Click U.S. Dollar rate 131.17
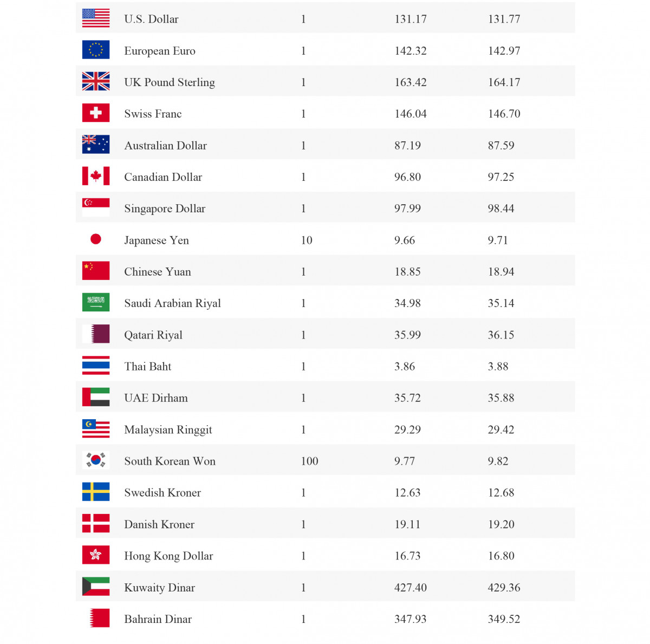The image size is (650, 644). pyautogui.click(x=411, y=19)
